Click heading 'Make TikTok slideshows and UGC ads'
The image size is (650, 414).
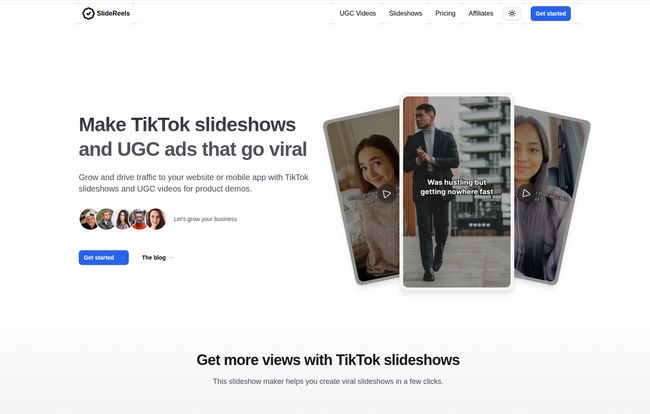[x=193, y=137]
